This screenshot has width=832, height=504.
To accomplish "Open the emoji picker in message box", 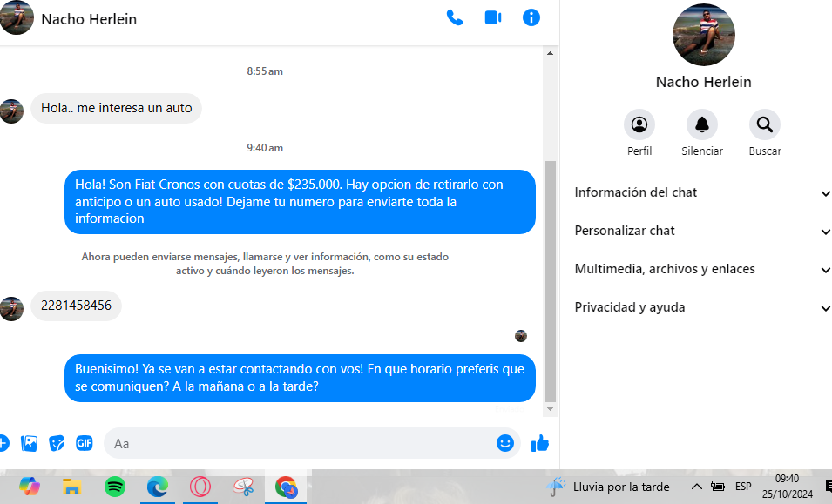I will [505, 443].
